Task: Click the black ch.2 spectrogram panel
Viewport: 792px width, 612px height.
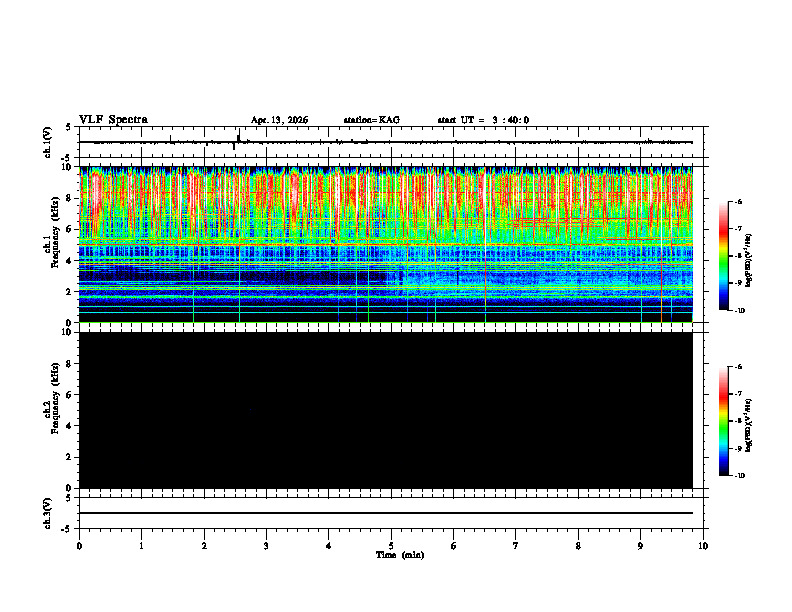Action: coord(386,410)
